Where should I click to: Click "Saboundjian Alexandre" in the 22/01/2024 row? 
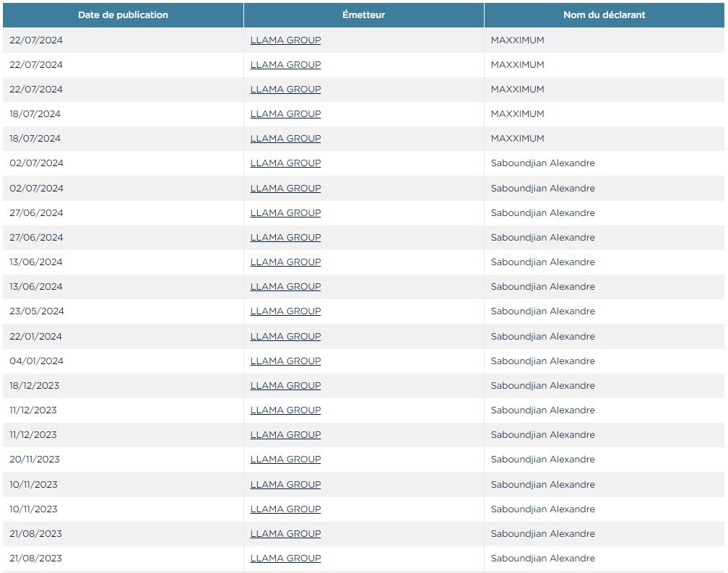[x=543, y=336]
